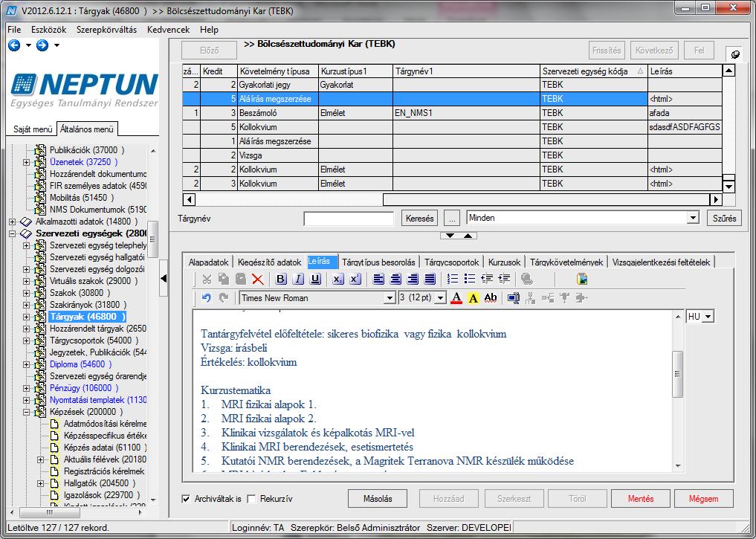
Task: Open the Eszközök menu
Action: (x=49, y=30)
